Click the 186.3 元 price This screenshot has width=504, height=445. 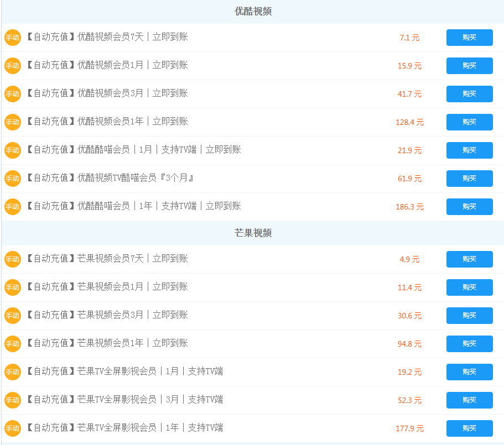tap(409, 207)
